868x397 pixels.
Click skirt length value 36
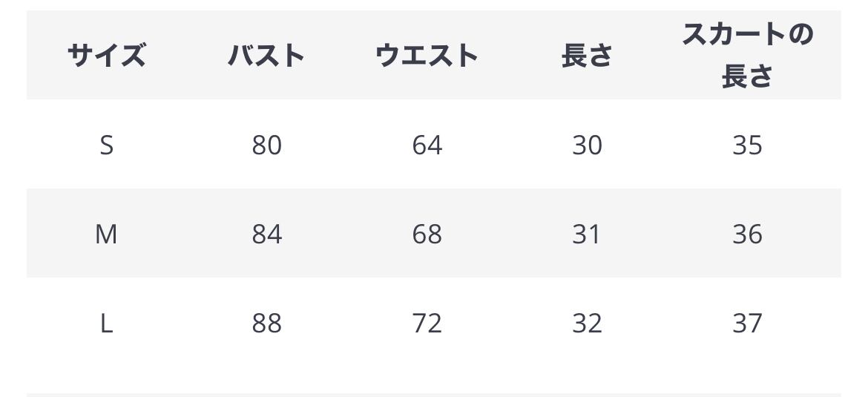[747, 234]
